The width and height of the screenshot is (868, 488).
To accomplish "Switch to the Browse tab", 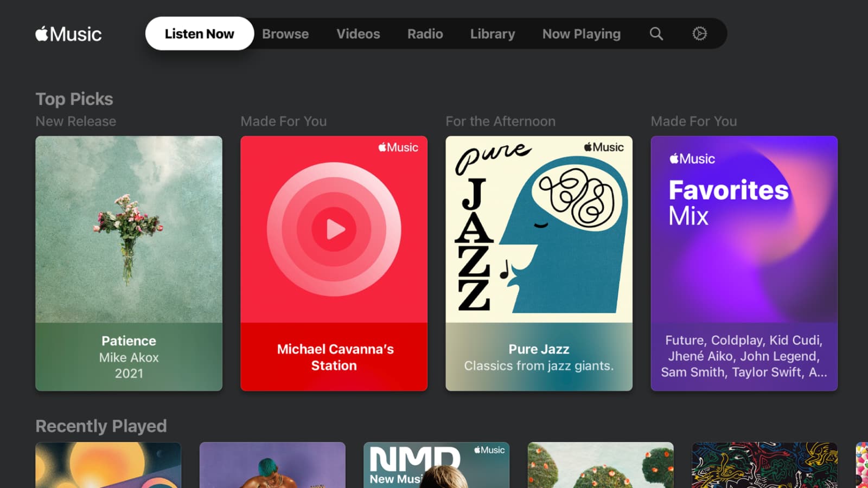I will pyautogui.click(x=285, y=34).
